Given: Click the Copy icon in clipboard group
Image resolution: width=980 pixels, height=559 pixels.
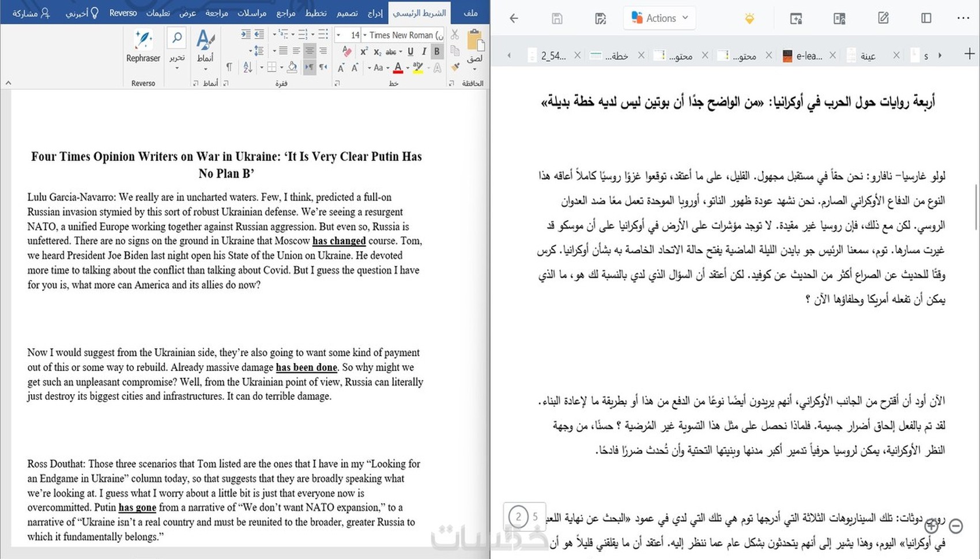Looking at the screenshot, I should [x=455, y=51].
